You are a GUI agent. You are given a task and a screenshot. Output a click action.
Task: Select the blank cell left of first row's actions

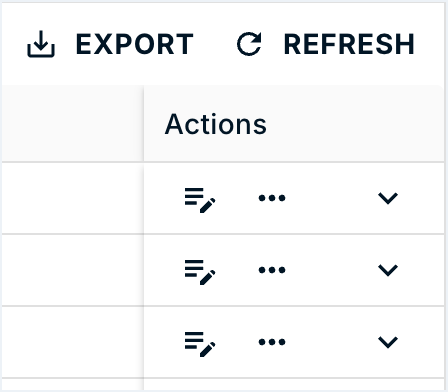73,198
